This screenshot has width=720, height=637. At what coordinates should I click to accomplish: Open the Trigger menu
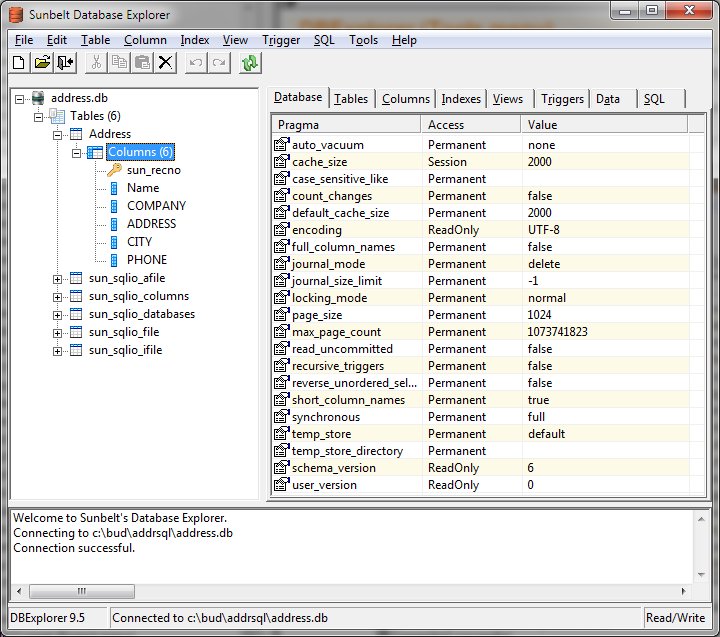pos(280,40)
